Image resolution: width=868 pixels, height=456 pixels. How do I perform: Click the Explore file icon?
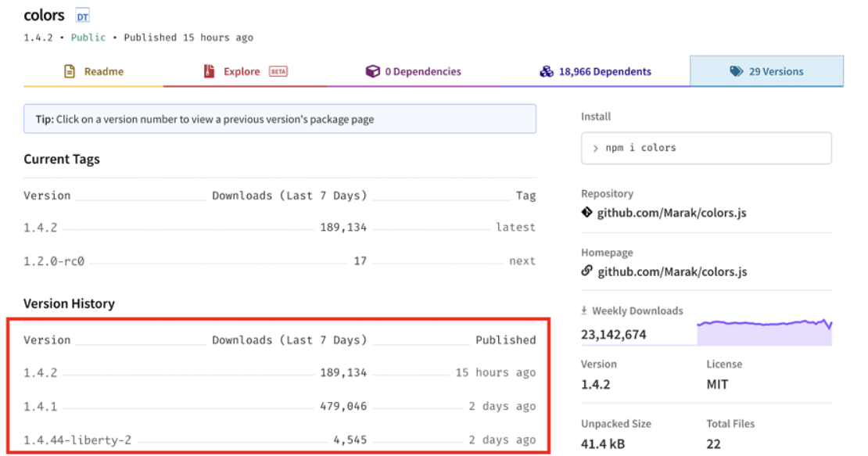pyautogui.click(x=209, y=71)
